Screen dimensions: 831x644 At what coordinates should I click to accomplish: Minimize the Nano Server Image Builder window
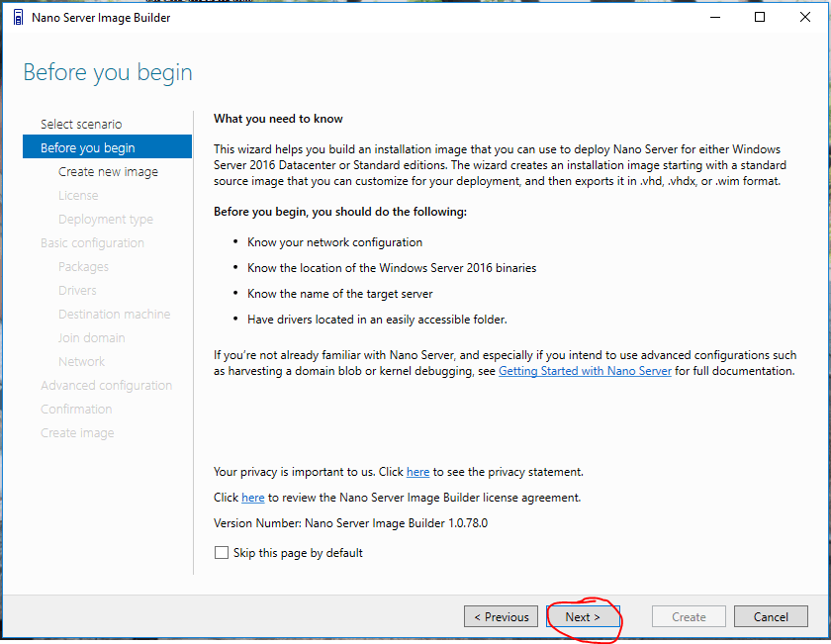(715, 18)
